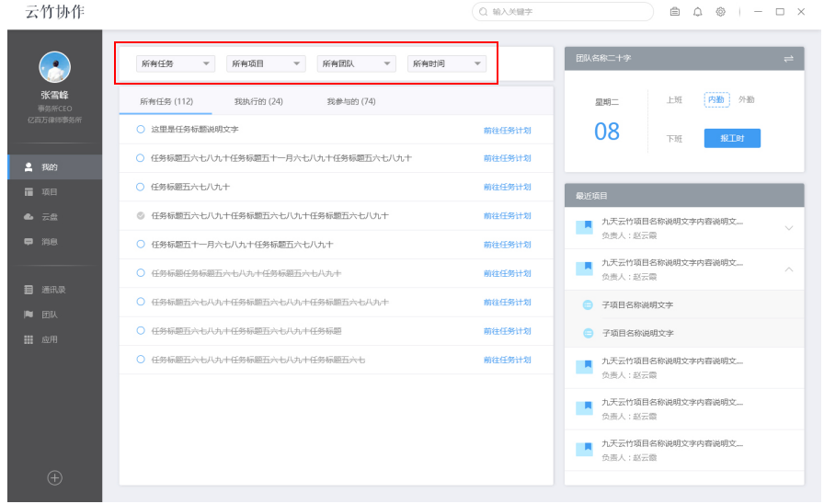
Task: Click the keyword search input field
Action: pyautogui.click(x=566, y=12)
